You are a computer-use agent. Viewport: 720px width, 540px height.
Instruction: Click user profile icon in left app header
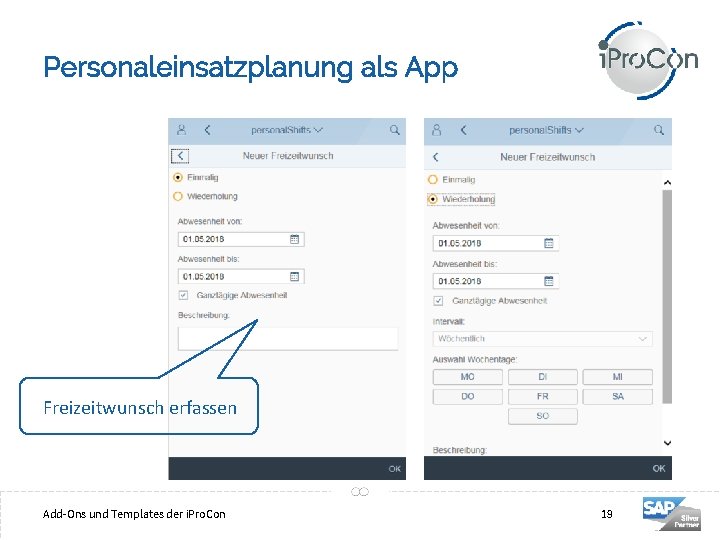(181, 130)
